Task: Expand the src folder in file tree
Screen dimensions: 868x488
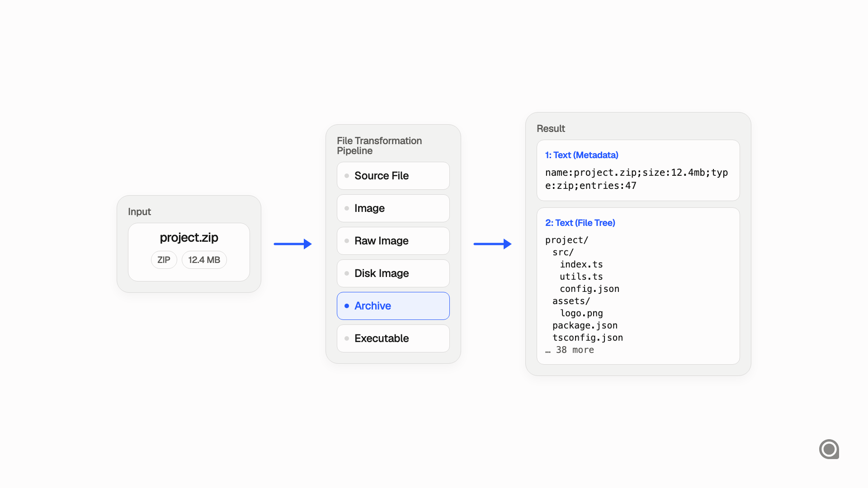Action: pos(562,252)
